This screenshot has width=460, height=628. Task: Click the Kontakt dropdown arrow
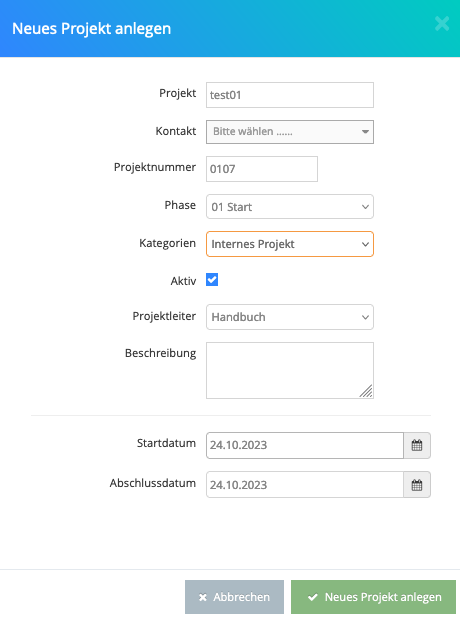pyautogui.click(x=365, y=132)
